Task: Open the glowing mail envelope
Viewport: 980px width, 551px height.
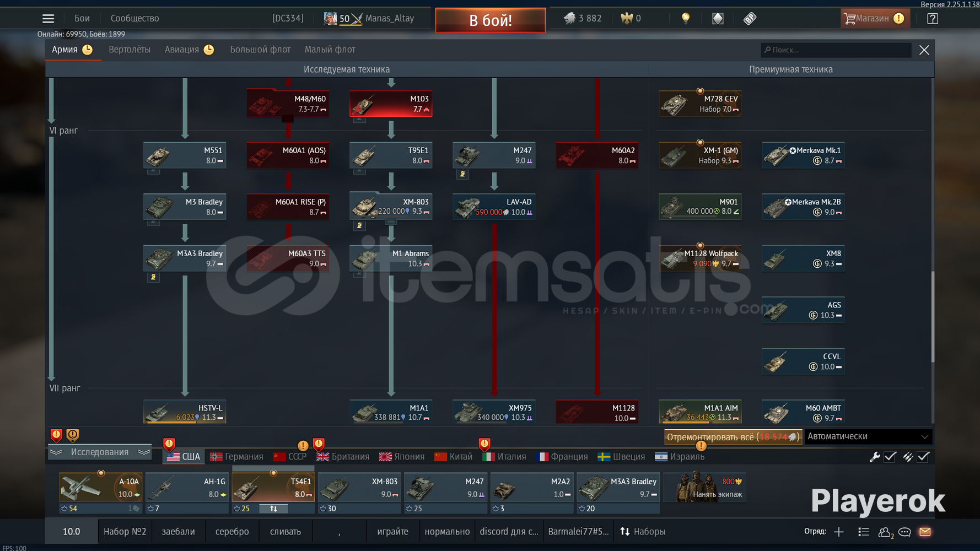Action: tap(925, 532)
